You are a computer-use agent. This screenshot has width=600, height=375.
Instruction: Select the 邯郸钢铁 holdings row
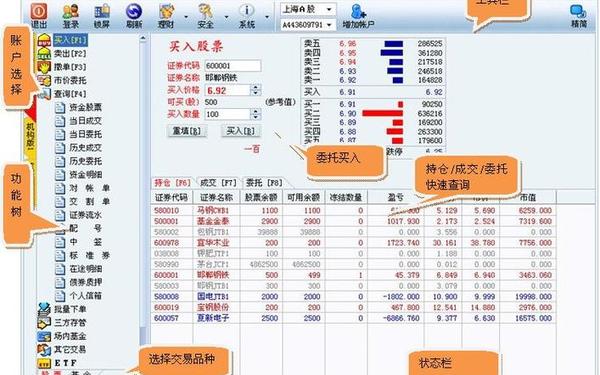(x=353, y=275)
